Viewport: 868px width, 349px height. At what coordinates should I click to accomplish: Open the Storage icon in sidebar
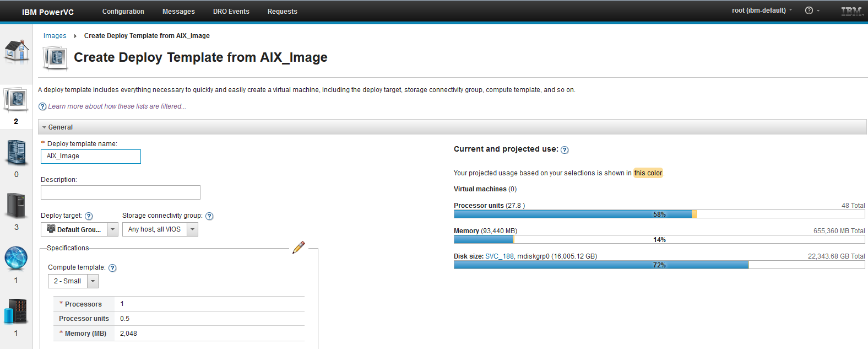click(16, 311)
